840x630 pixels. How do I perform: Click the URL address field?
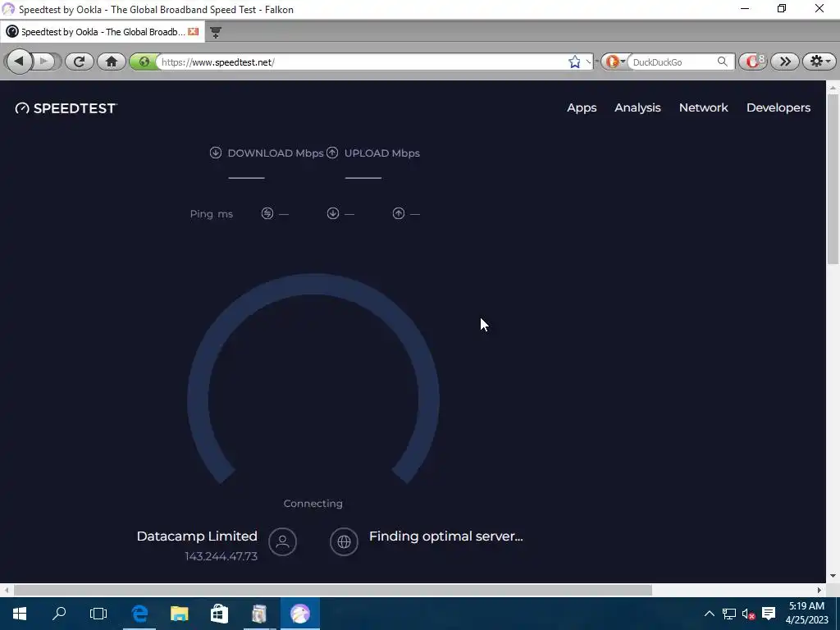(362, 62)
